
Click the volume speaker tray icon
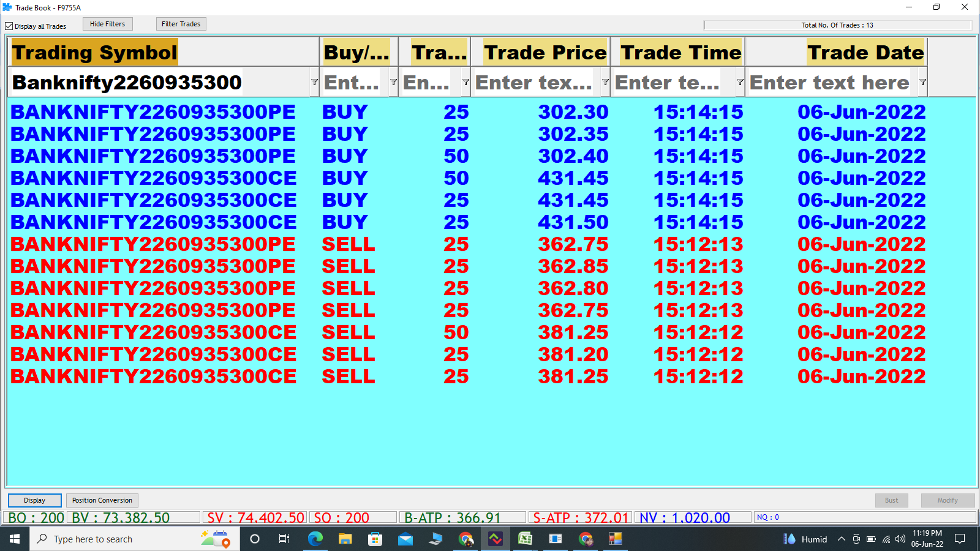(900, 539)
